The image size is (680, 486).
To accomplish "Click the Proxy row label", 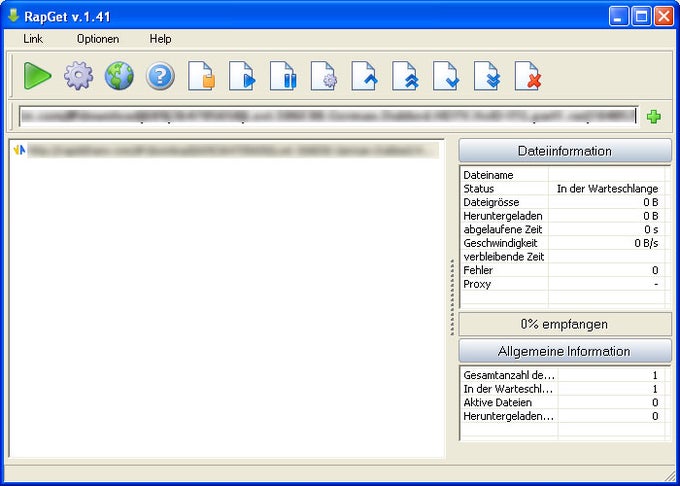I will point(477,284).
